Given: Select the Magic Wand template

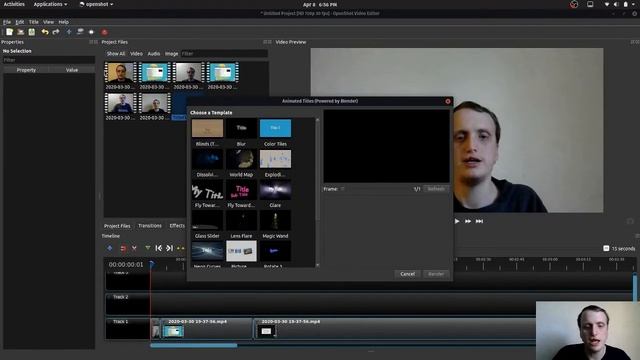Looking at the screenshot, I should [276, 220].
